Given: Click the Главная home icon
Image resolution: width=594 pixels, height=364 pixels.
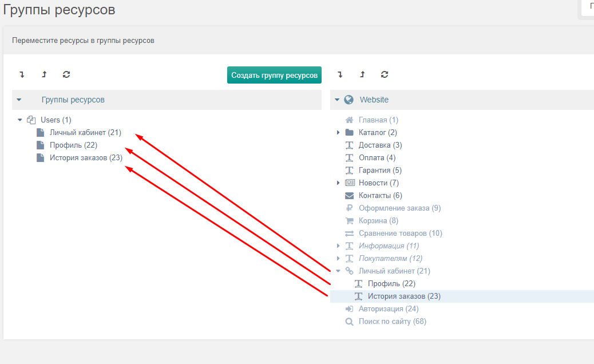Looking at the screenshot, I should pyautogui.click(x=349, y=120).
